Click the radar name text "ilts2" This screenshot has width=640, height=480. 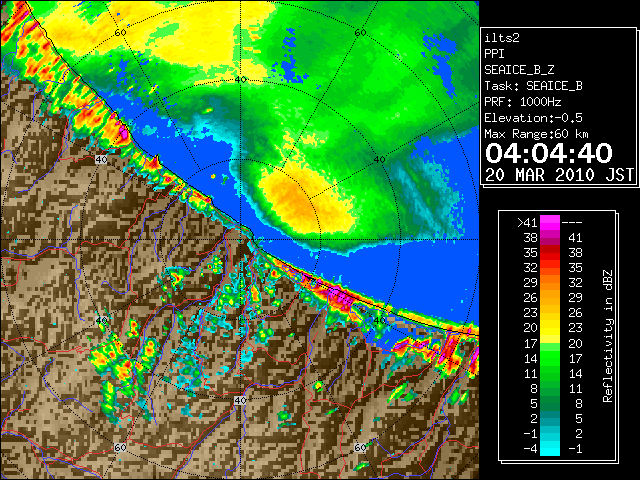point(502,38)
